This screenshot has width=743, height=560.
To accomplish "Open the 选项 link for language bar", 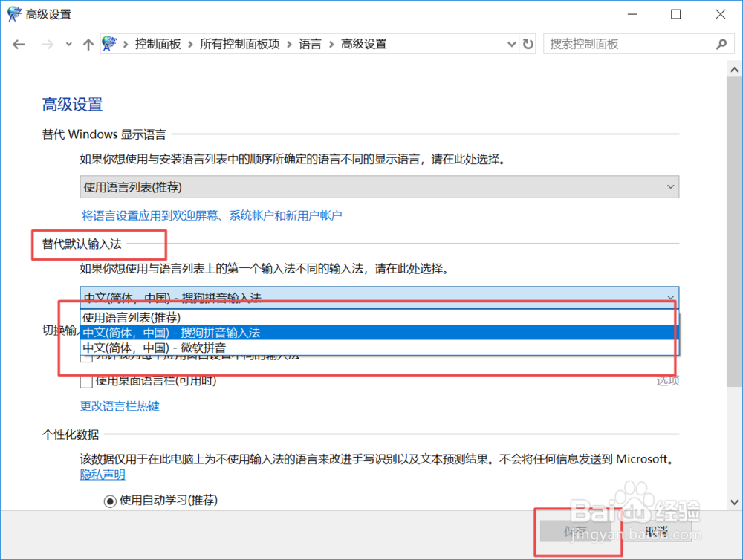I will click(x=668, y=380).
